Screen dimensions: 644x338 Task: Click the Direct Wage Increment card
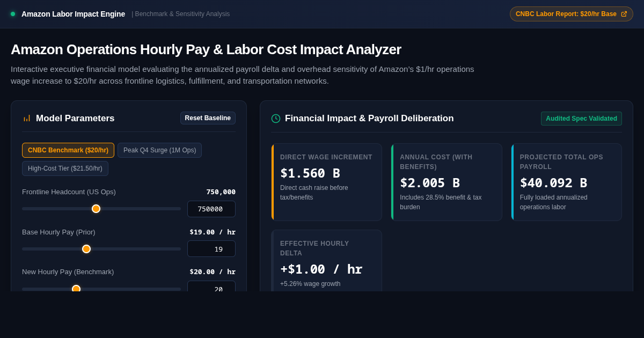coord(327,182)
